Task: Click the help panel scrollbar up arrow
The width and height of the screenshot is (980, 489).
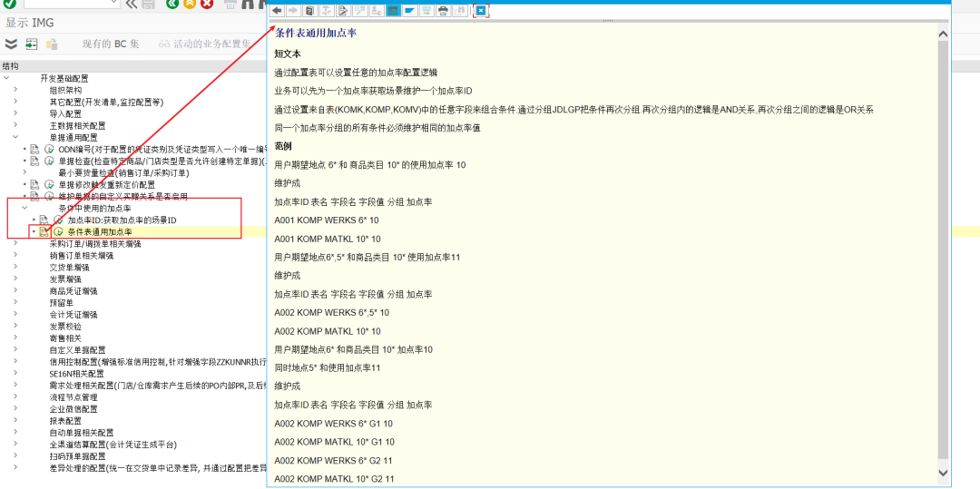Action: click(943, 33)
